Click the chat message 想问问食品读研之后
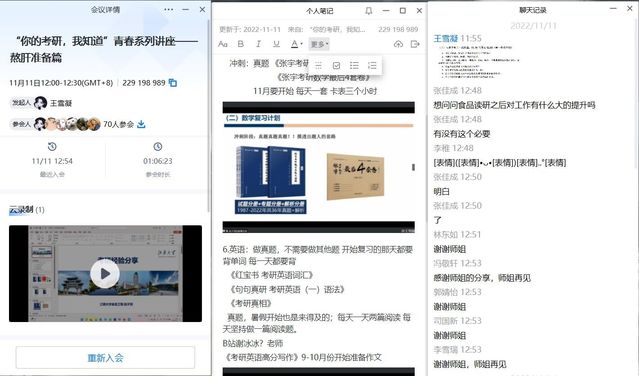Image resolution: width=639 pixels, height=376 pixels. coord(514,105)
